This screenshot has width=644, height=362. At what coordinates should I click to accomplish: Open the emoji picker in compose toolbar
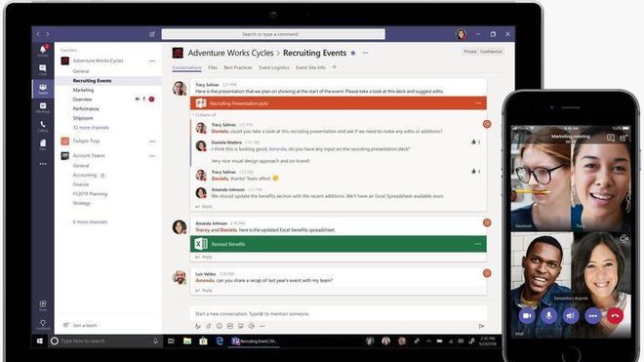pyautogui.click(x=220, y=326)
